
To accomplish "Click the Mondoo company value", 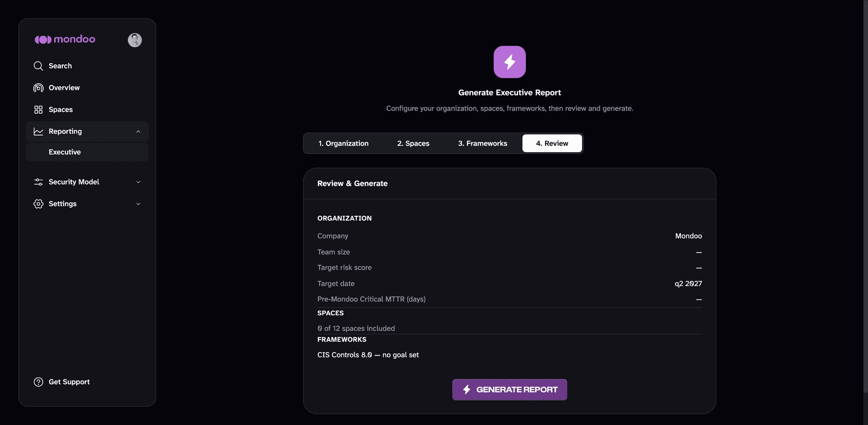I will point(688,236).
